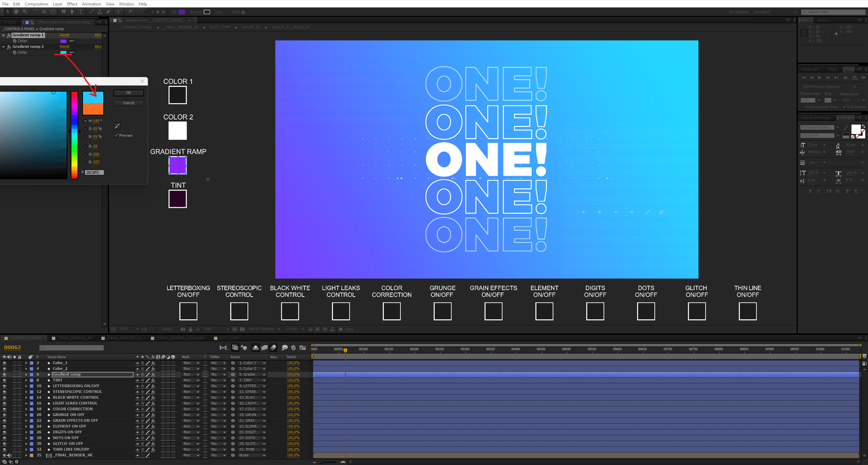Select the Horizontal Type tool
The width and height of the screenshot is (868, 465).
click(81, 12)
